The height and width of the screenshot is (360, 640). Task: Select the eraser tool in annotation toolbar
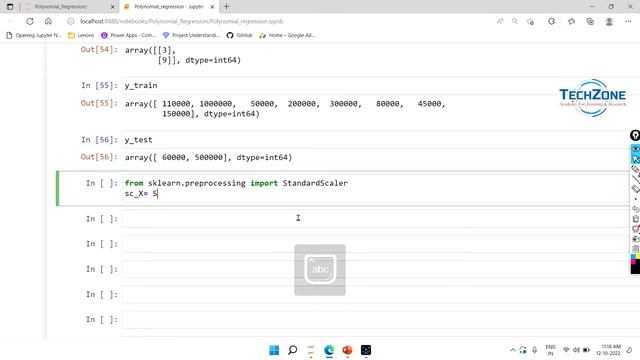tap(636, 189)
